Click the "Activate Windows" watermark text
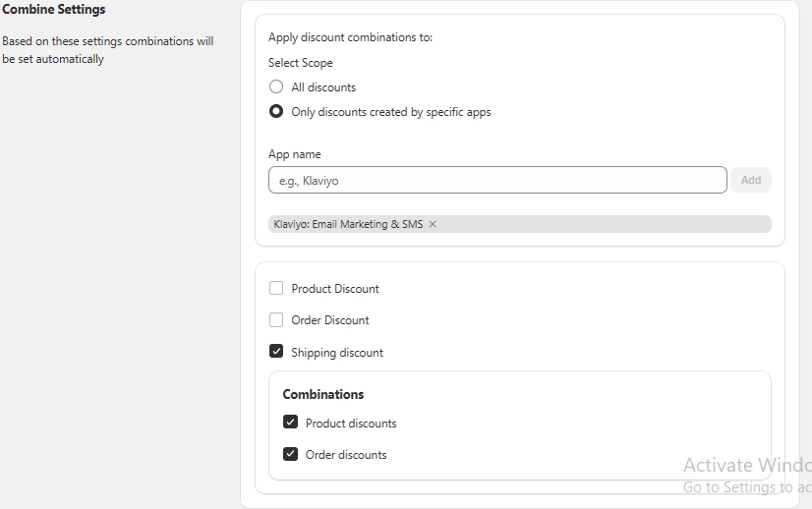The height and width of the screenshot is (509, 812). [747, 465]
